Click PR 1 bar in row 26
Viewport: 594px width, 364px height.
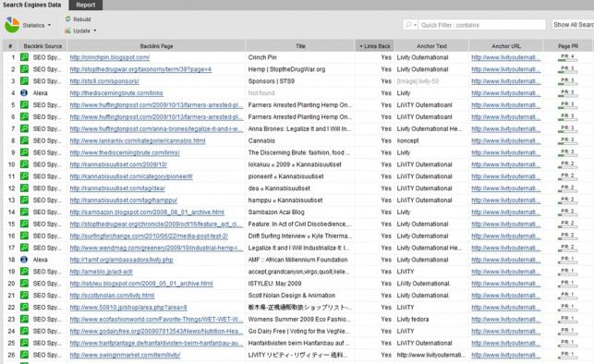(x=567, y=355)
